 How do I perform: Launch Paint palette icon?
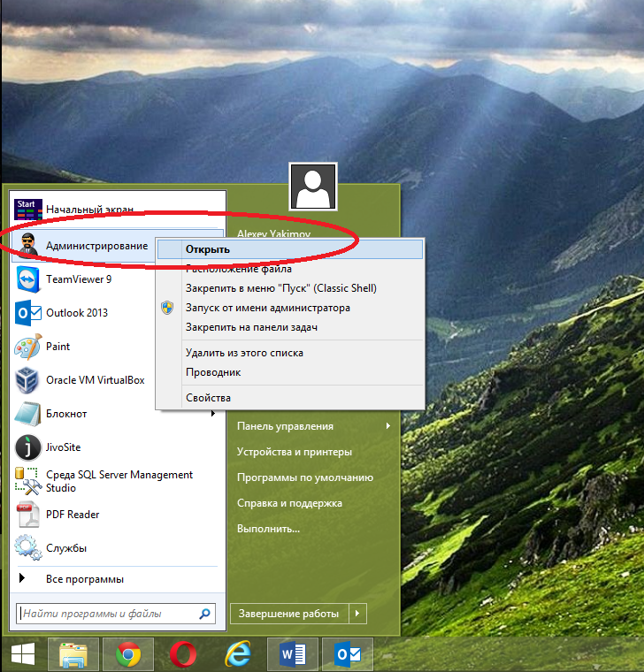[x=28, y=347]
